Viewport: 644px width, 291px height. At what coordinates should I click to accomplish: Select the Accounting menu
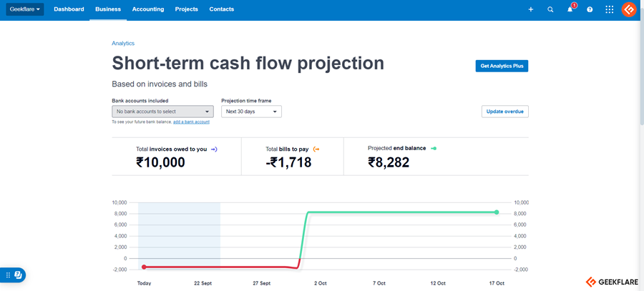coord(148,9)
